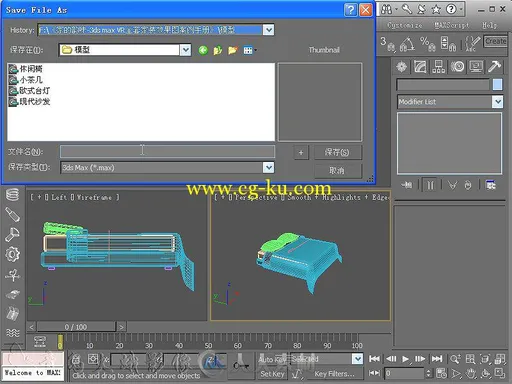512x384 pixels.
Task: Click the 0 / 100 time slider
Action: pyautogui.click(x=76, y=327)
